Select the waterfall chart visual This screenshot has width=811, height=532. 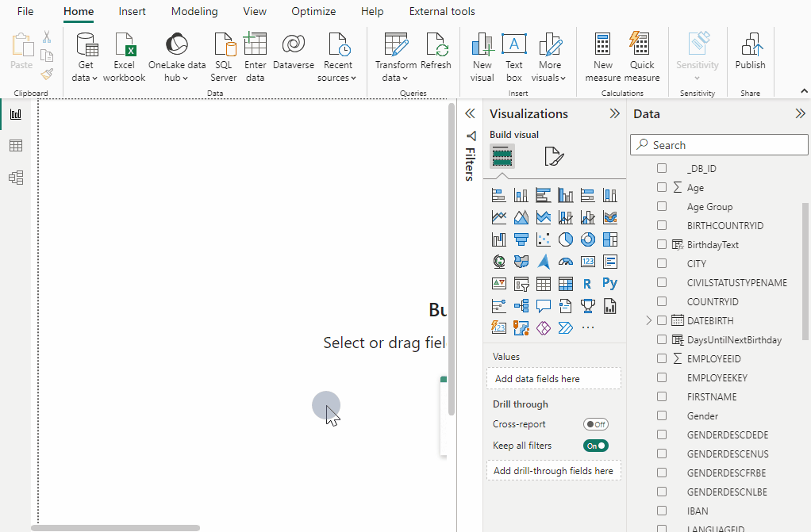[x=498, y=239]
